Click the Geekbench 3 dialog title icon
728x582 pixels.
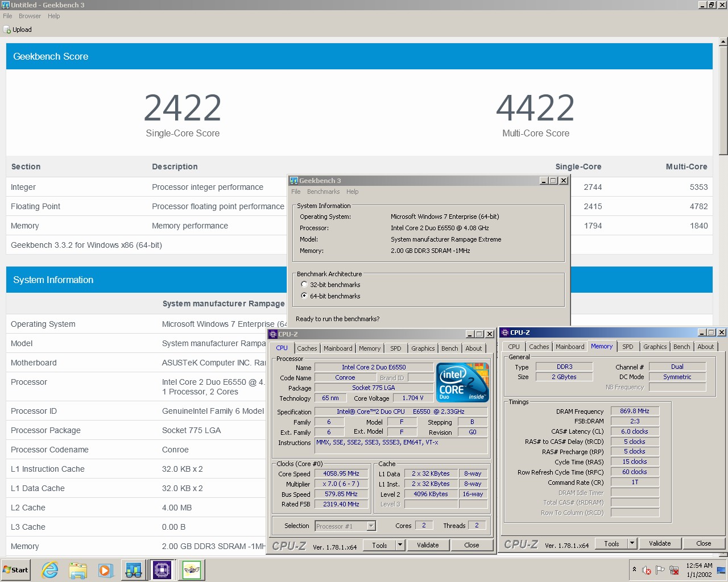pyautogui.click(x=294, y=181)
